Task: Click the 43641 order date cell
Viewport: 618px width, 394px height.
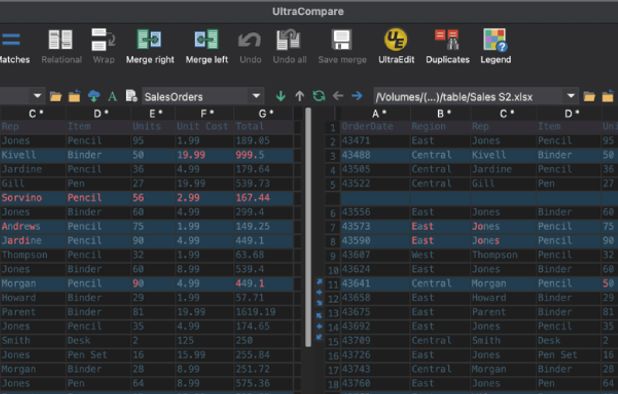Action: [376, 284]
